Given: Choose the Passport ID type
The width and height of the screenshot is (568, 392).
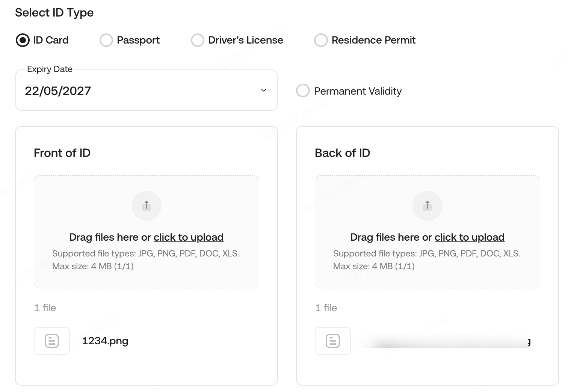Looking at the screenshot, I should (106, 40).
